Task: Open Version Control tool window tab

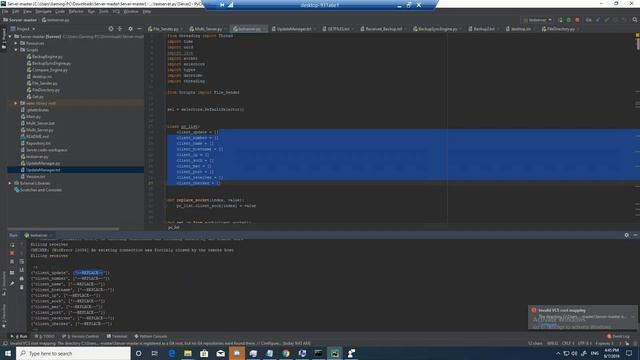Action: click(x=81, y=336)
